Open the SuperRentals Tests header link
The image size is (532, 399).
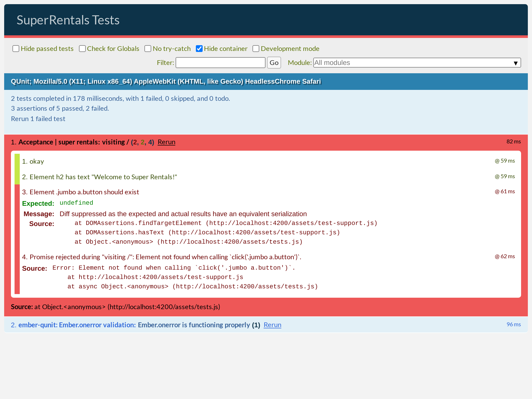[x=68, y=20]
